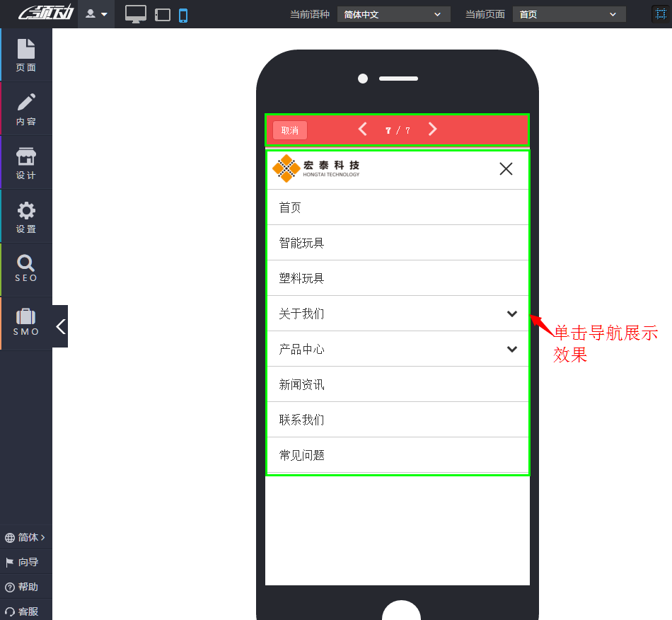Open the 当前页面 page dropdown
This screenshot has height=620, width=672.
(569, 13)
